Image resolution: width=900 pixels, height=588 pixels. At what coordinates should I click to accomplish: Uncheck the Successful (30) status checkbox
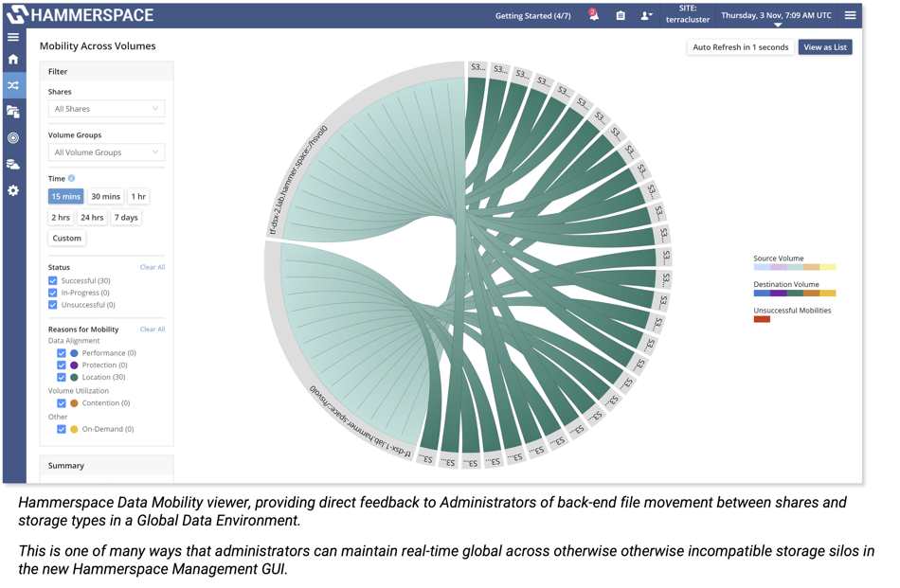click(53, 280)
